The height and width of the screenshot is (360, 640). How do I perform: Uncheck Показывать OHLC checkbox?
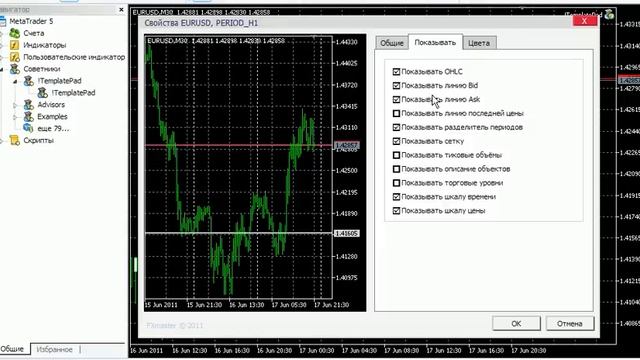(396, 72)
